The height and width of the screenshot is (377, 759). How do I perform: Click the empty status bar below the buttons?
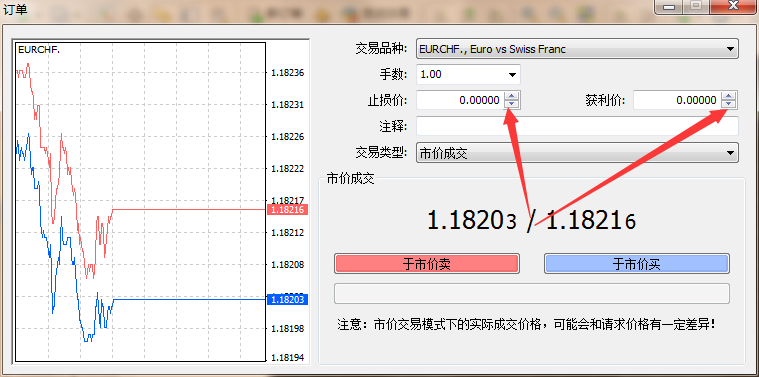(531, 294)
